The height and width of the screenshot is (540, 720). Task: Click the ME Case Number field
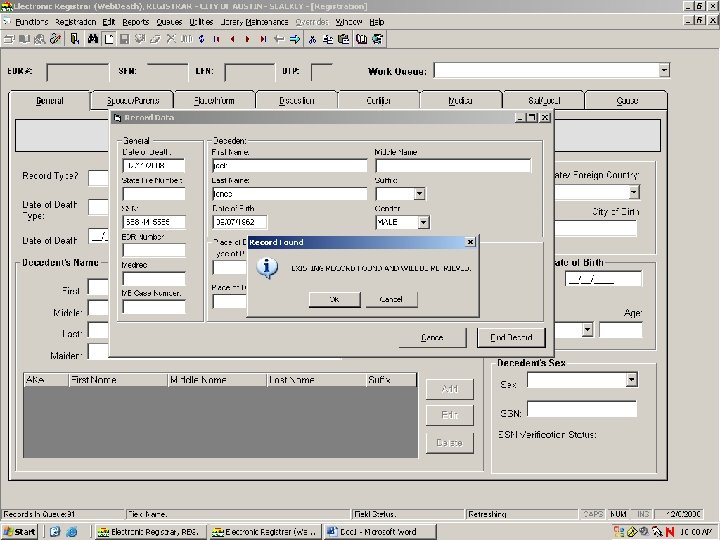pyautogui.click(x=154, y=307)
